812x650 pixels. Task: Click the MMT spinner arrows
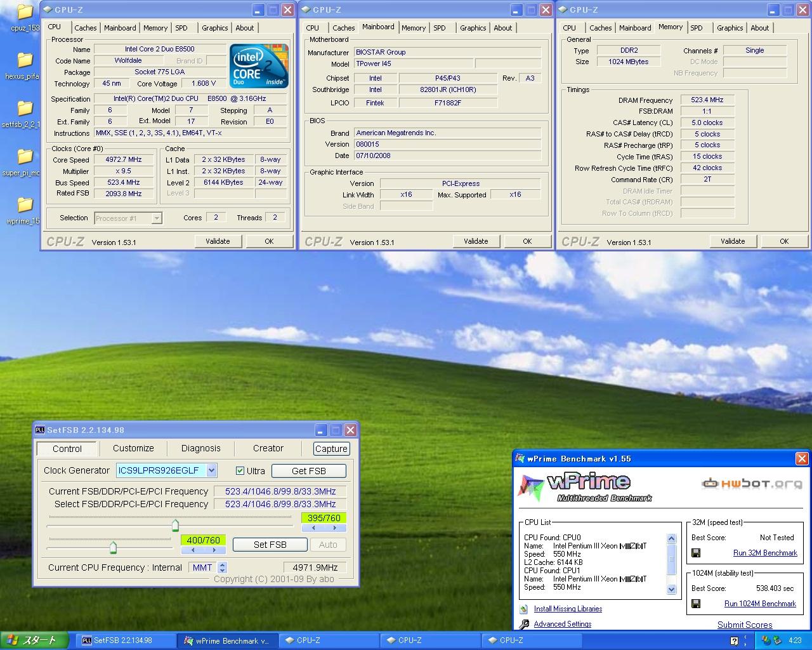222,567
